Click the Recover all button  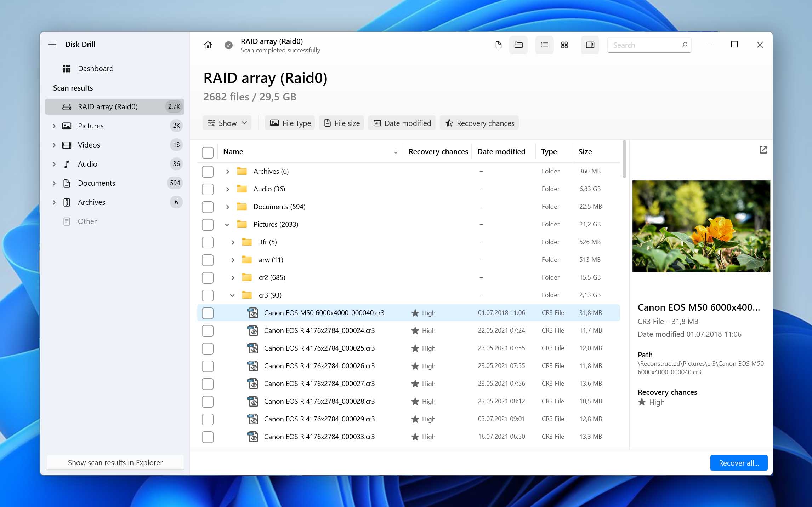(x=739, y=463)
